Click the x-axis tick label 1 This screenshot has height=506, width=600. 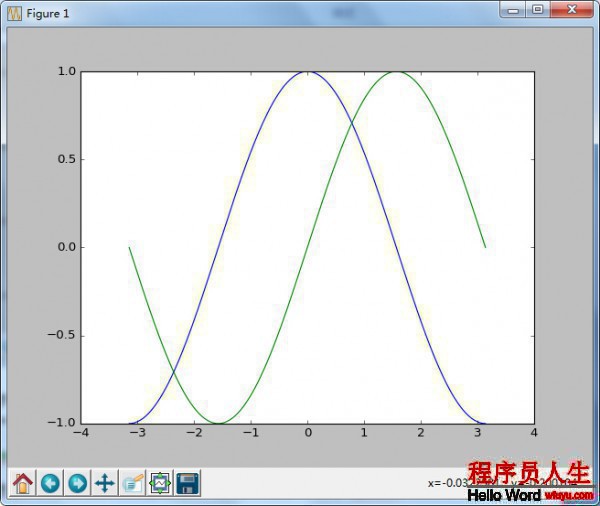tap(364, 433)
